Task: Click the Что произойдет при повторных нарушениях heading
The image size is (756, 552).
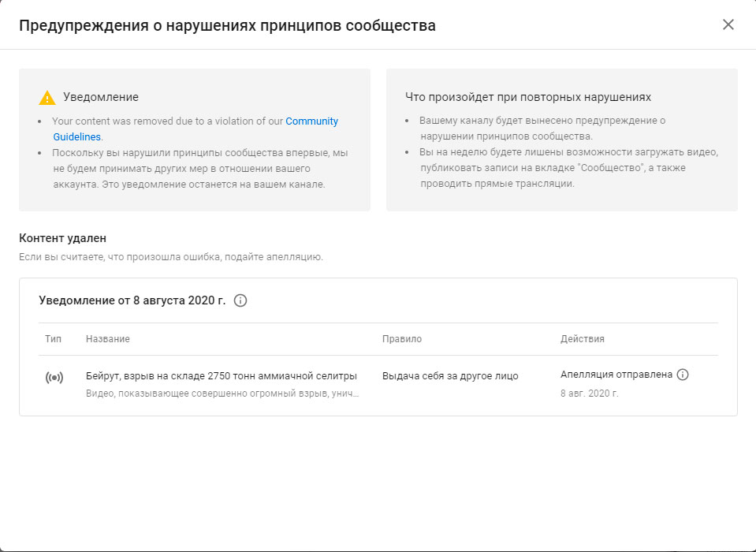Action: 527,97
